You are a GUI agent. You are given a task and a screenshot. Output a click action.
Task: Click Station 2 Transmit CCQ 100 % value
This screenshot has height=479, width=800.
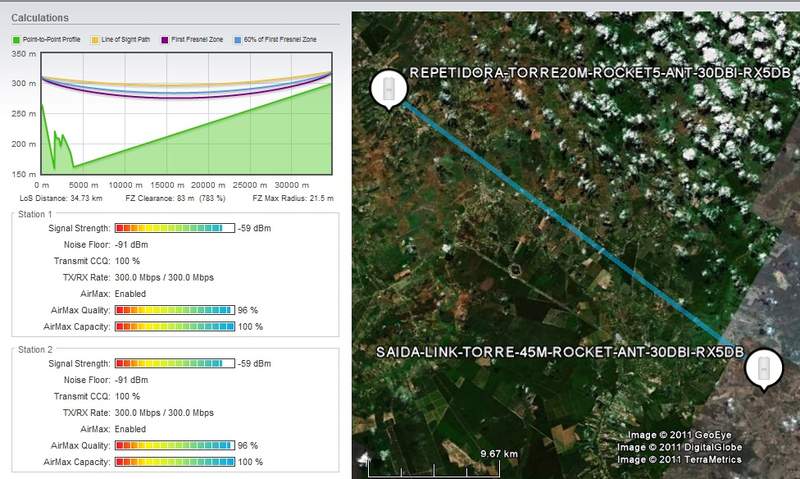click(x=128, y=396)
